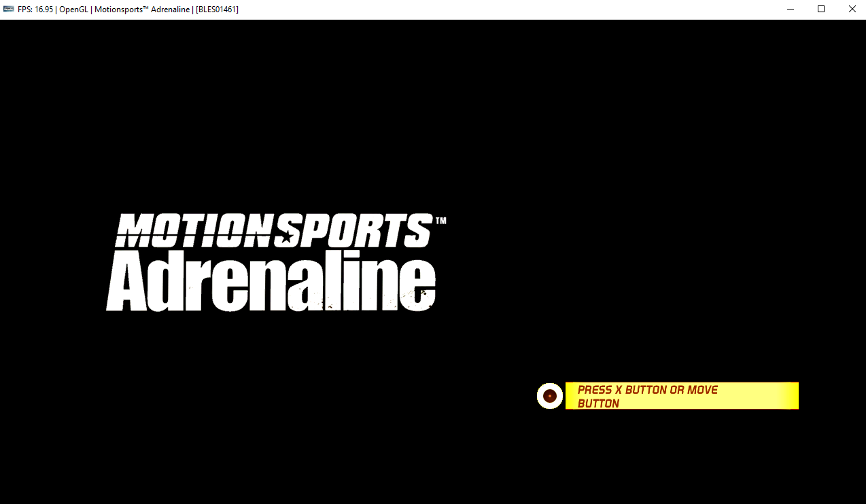Minimize the emulator window
Viewport: 866px width, 504px height.
(791, 9)
